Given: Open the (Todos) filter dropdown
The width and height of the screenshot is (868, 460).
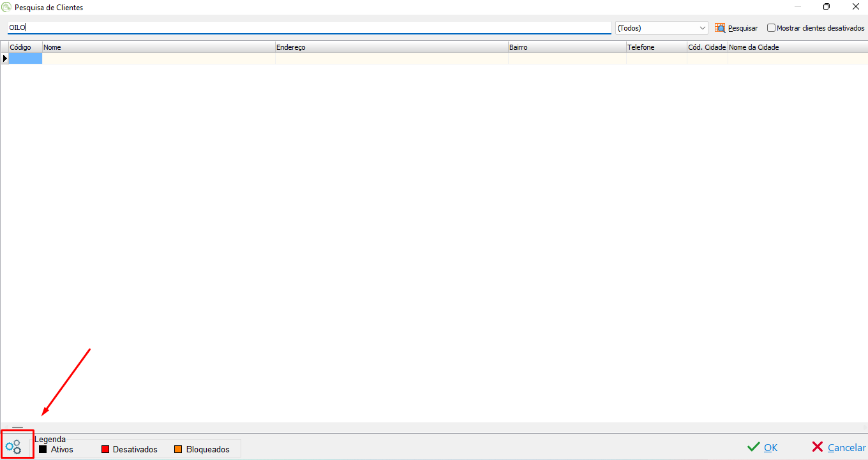Looking at the screenshot, I should [662, 28].
